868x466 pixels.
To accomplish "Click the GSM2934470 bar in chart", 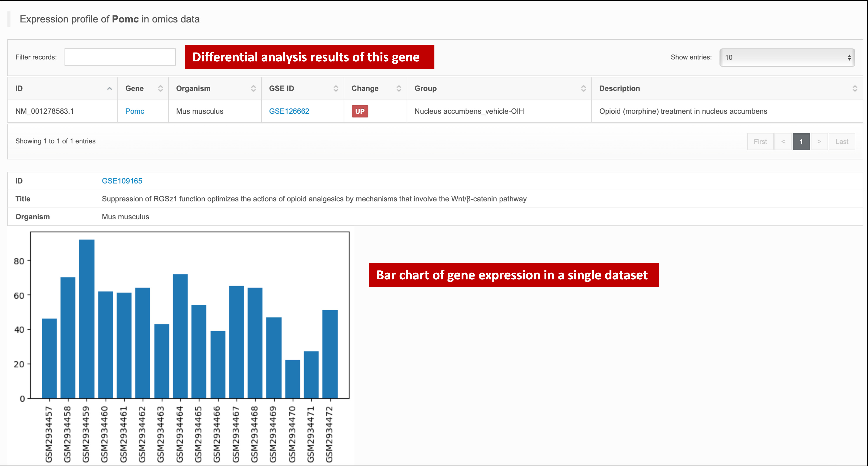I will pos(293,379).
